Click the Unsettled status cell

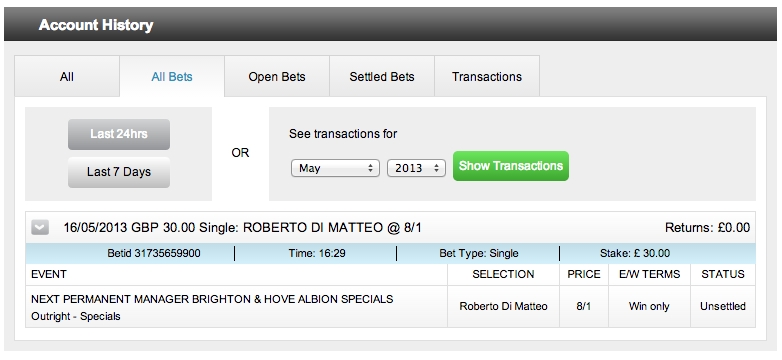[723, 306]
